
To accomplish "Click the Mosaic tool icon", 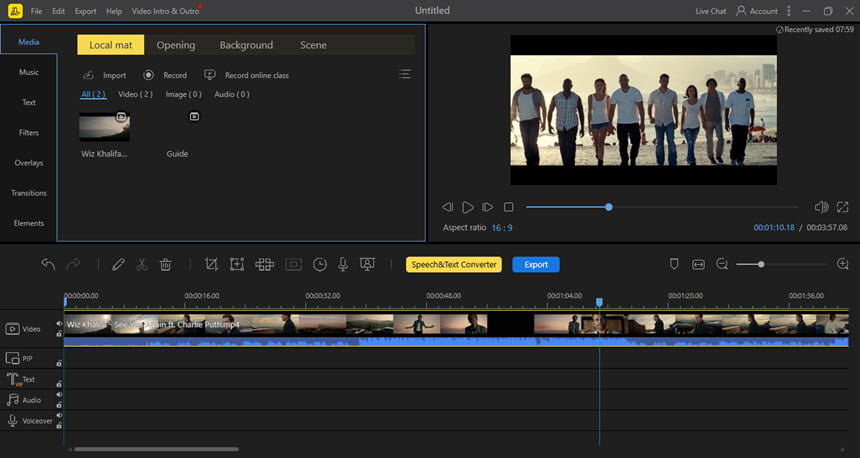I will [264, 264].
